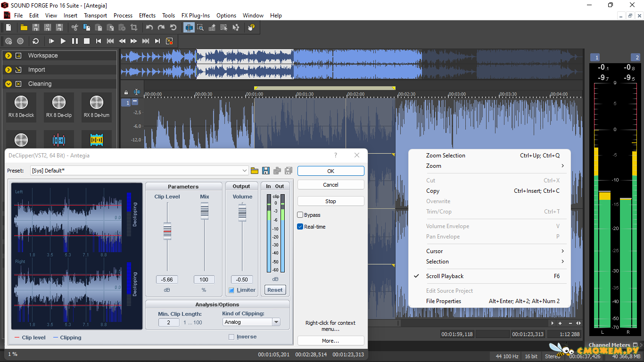This screenshot has width=644, height=362.
Task: Click the DeClipper dialog help question mark
Action: pyautogui.click(x=336, y=155)
